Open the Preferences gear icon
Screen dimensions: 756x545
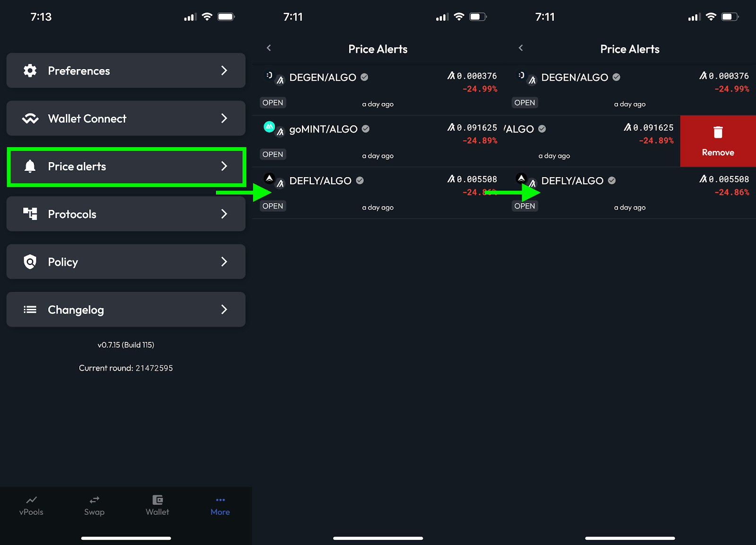tap(30, 71)
